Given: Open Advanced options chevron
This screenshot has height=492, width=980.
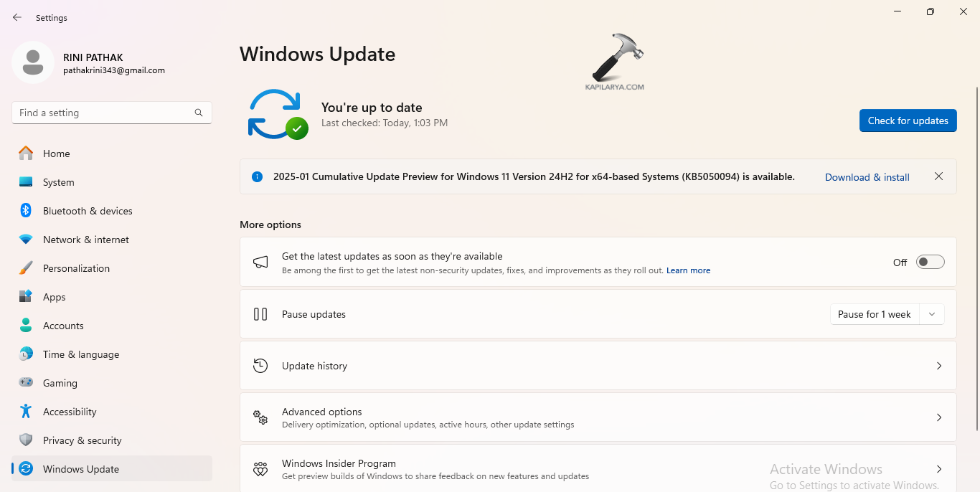Looking at the screenshot, I should click(938, 417).
